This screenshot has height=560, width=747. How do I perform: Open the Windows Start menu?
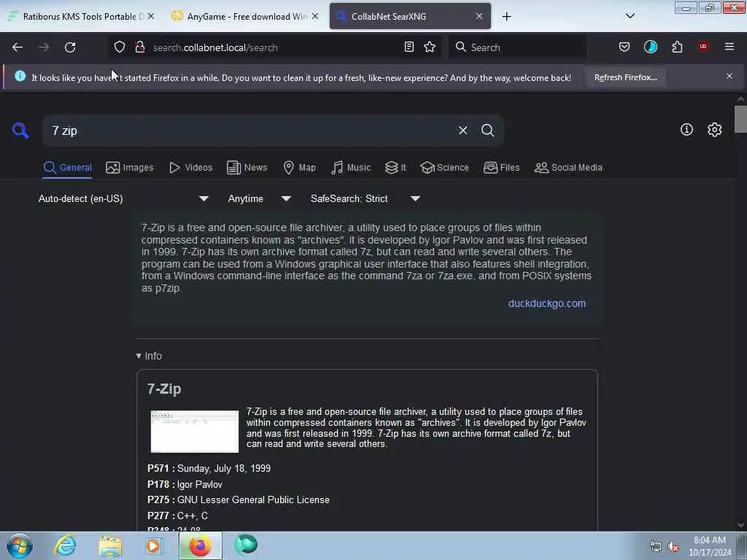pos(20,545)
